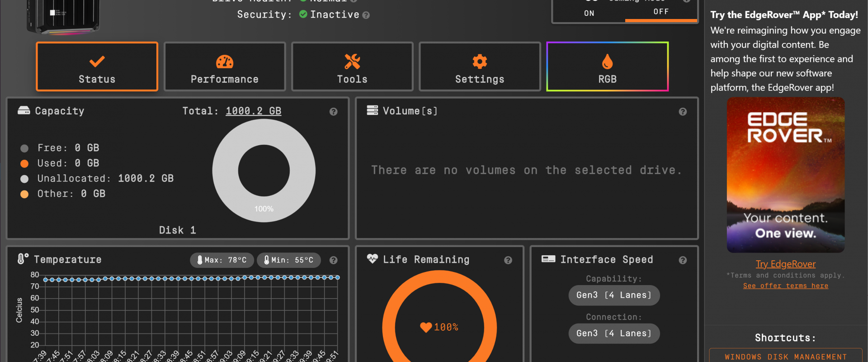Open the Status tab
The image size is (868, 362).
(97, 67)
